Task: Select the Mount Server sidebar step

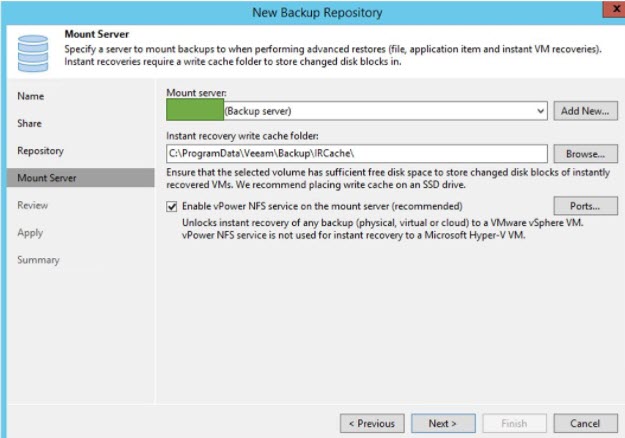Action: click(x=46, y=178)
